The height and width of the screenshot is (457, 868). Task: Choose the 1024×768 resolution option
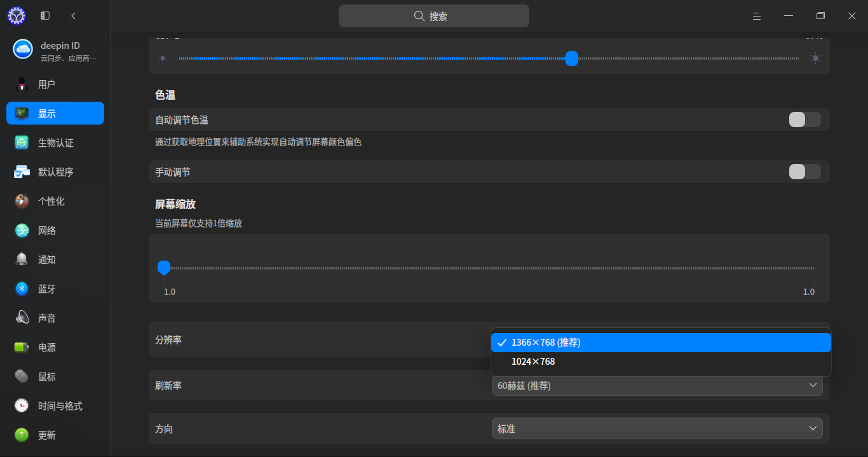[x=661, y=362]
